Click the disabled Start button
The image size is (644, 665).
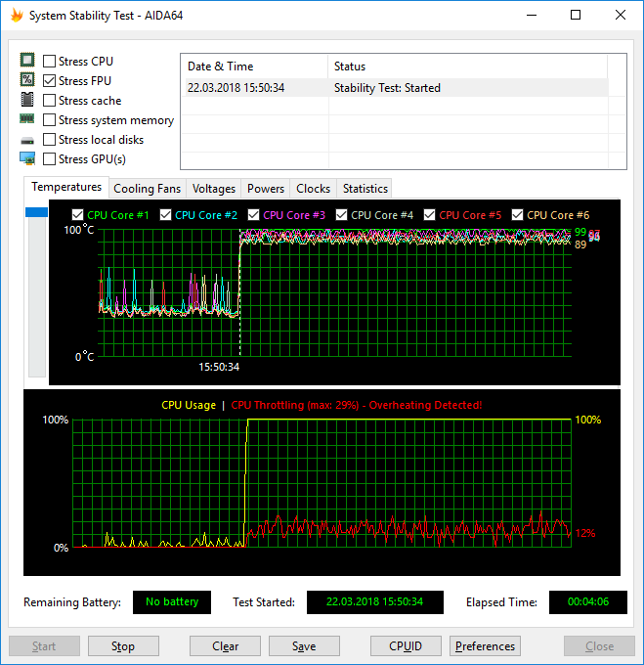tap(44, 645)
